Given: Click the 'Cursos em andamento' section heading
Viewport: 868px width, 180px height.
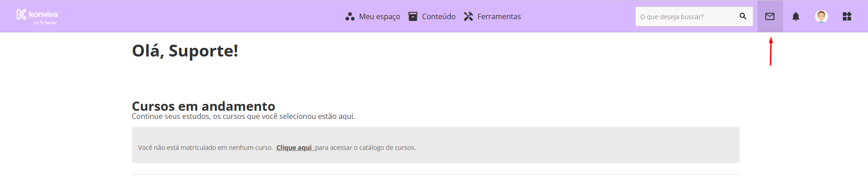Looking at the screenshot, I should (x=204, y=106).
